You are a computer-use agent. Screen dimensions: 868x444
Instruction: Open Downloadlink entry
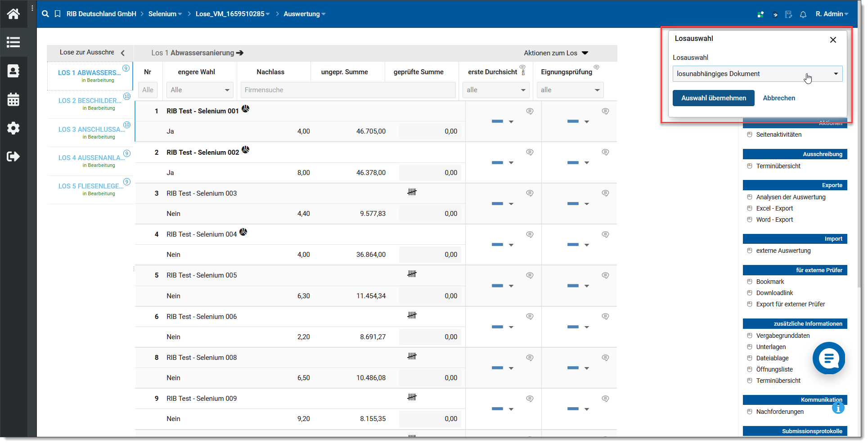point(774,293)
